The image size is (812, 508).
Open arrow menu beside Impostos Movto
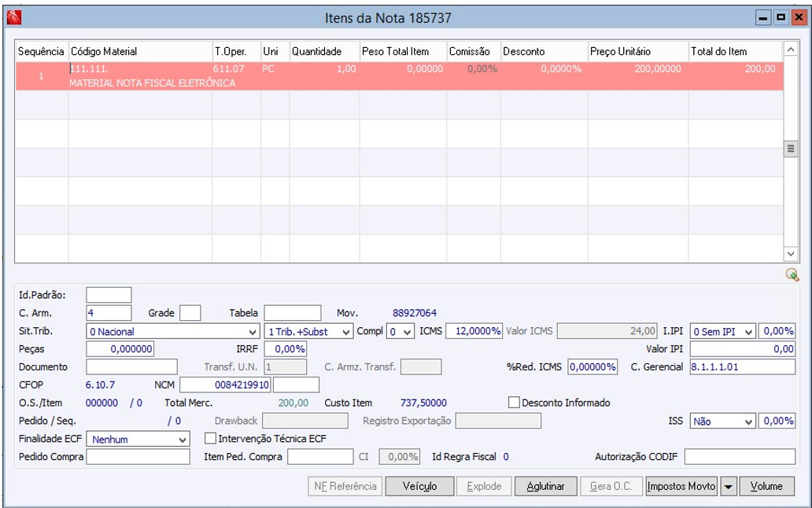click(728, 487)
